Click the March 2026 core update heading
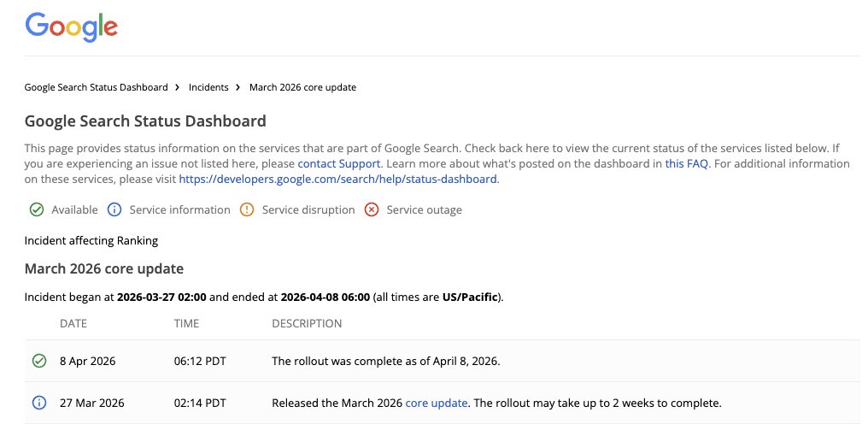This screenshot has width=868, height=430. pyautogui.click(x=104, y=269)
